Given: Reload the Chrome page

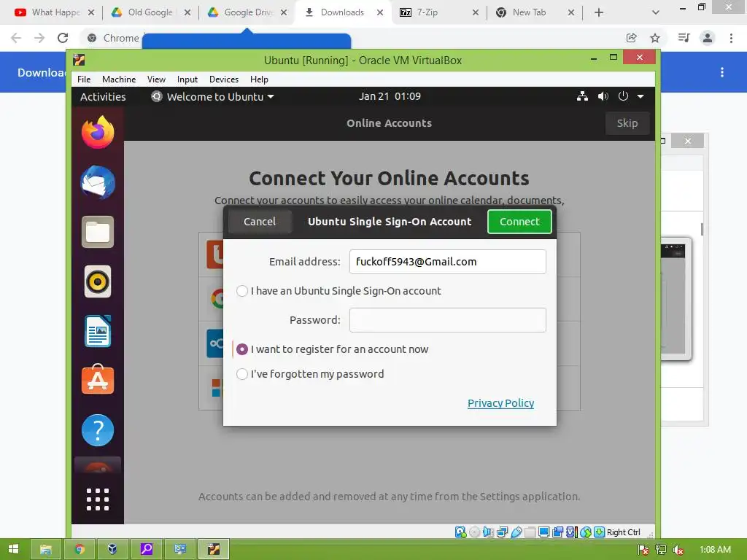Looking at the screenshot, I should [63, 38].
